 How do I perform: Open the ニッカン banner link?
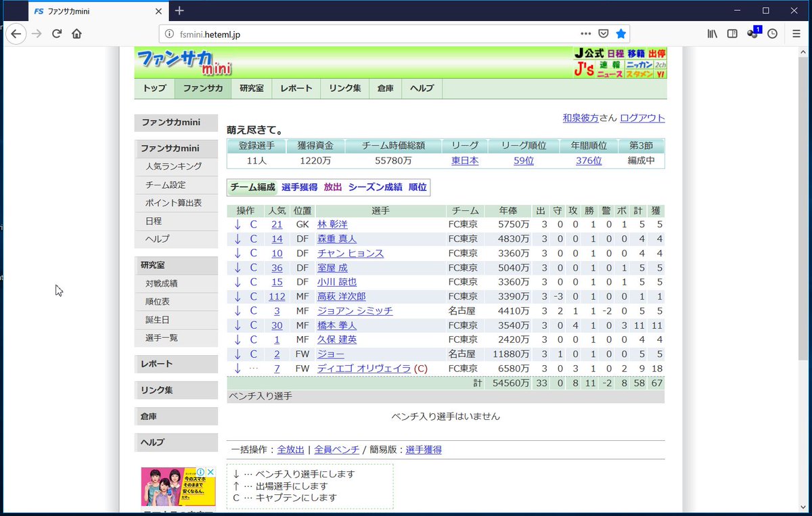click(x=639, y=65)
